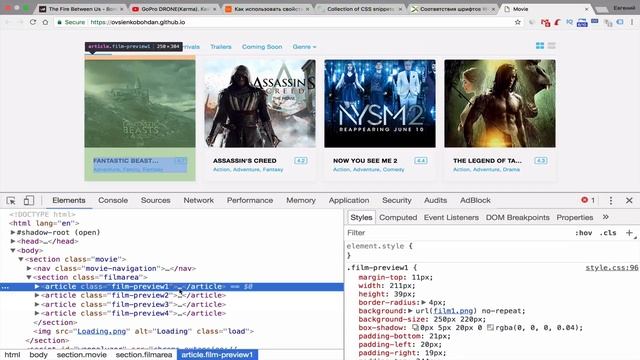Expand the border-radius shorthand arrow
640x360 pixels.
[424, 302]
